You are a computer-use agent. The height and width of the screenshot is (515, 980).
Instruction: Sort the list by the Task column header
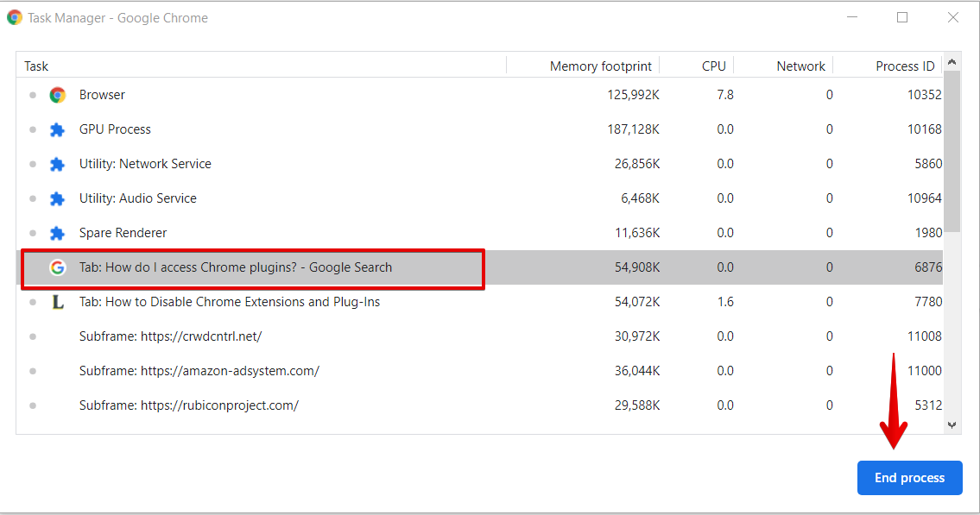pos(36,66)
